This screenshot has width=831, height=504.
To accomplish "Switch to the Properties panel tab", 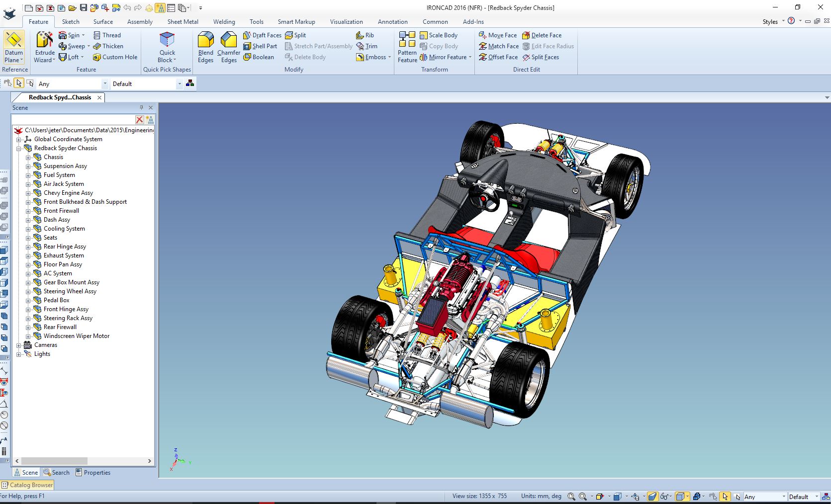I will click(93, 473).
